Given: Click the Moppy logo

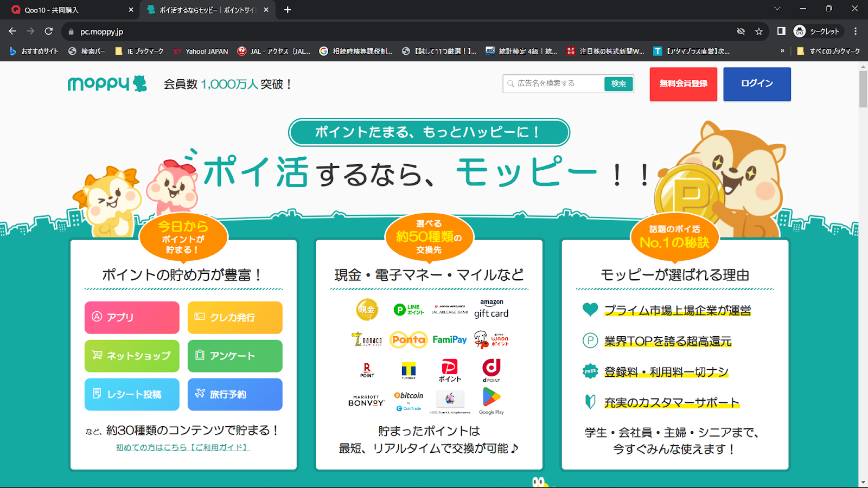Looking at the screenshot, I should point(107,84).
